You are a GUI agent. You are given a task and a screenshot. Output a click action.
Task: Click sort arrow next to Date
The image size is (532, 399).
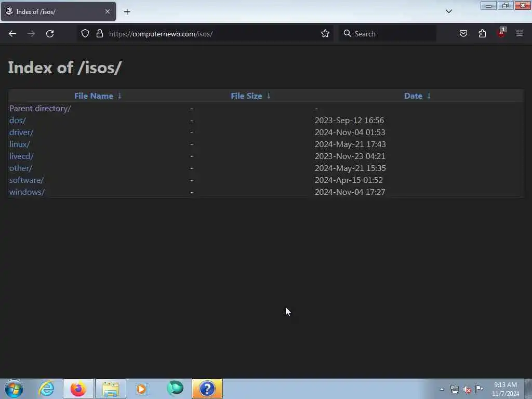click(x=429, y=96)
